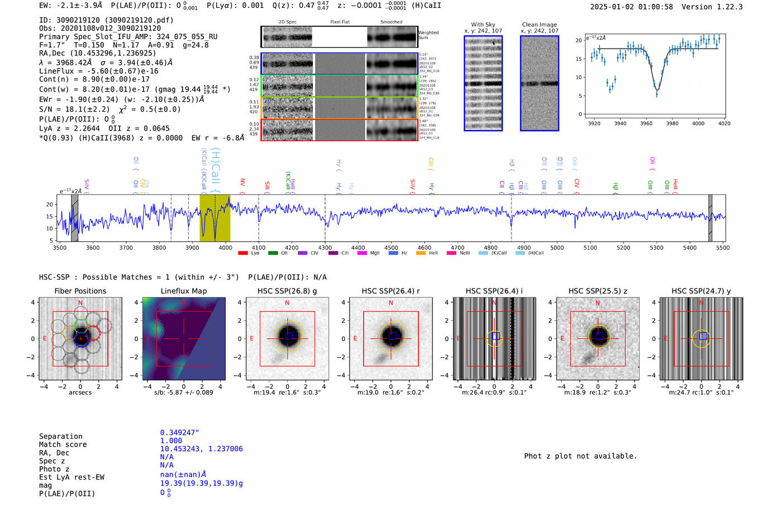Click the CIII legend swatch
This screenshot has height=532, width=782.
pyautogui.click(x=333, y=253)
